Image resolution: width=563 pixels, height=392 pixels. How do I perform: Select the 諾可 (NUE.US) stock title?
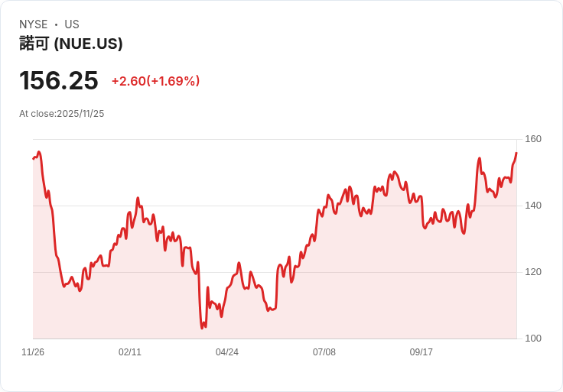[x=71, y=44]
